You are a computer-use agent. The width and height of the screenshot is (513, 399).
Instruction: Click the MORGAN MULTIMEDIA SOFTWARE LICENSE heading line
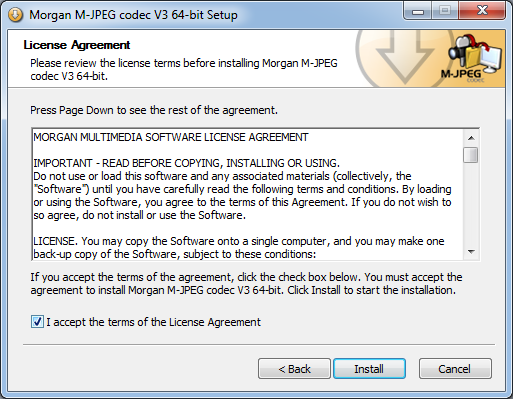(171, 137)
